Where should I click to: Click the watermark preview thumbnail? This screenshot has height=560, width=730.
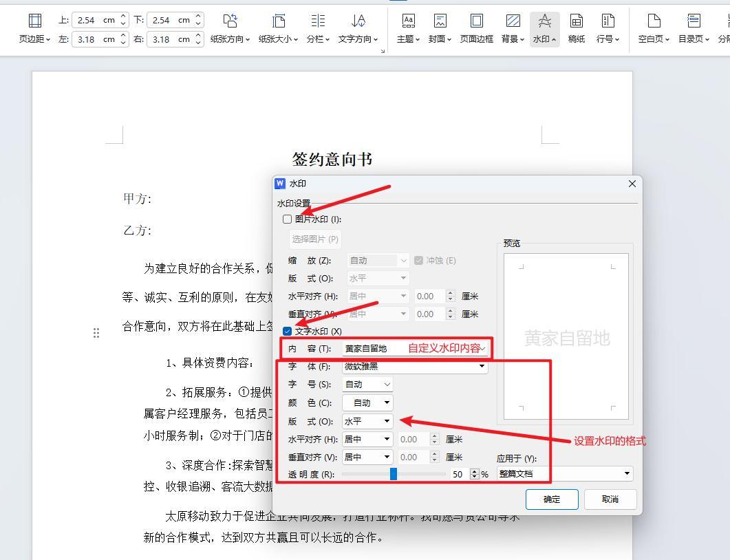pyautogui.click(x=566, y=336)
